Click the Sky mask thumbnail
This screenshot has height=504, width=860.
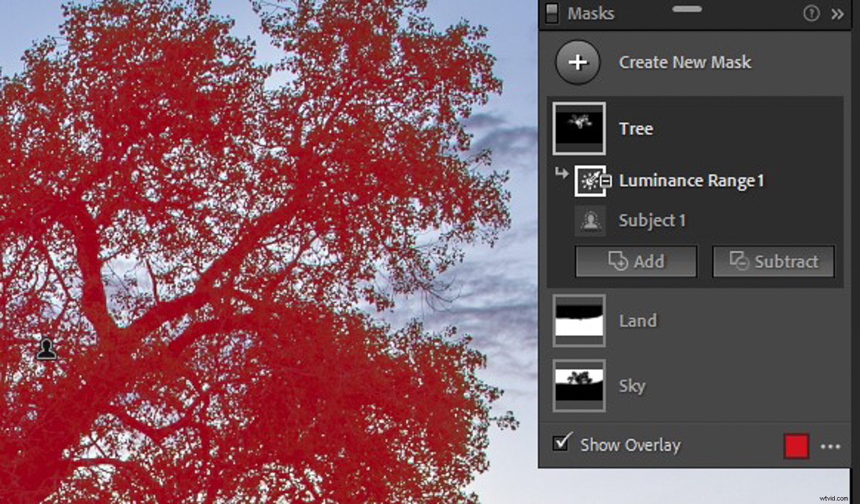[578, 385]
